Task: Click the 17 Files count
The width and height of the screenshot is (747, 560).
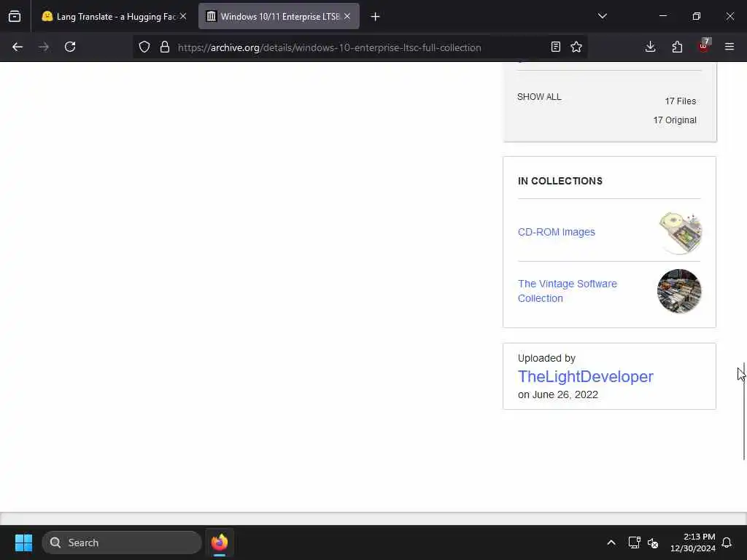Action: [x=681, y=101]
